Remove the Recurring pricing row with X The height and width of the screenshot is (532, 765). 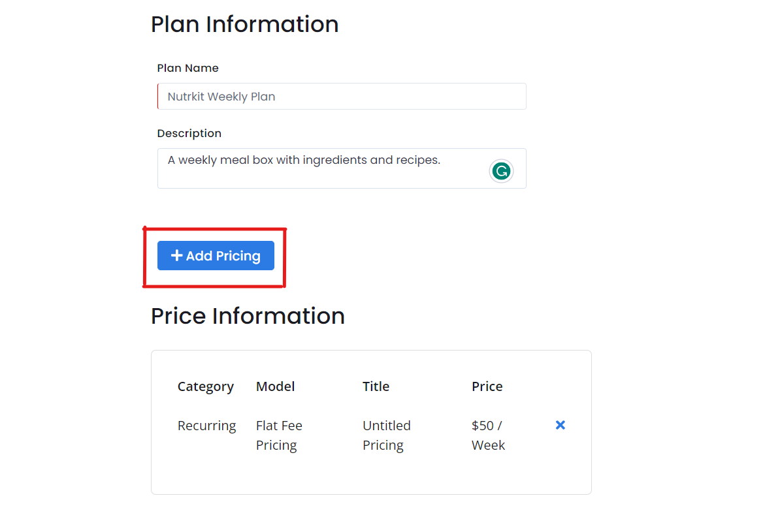(560, 425)
